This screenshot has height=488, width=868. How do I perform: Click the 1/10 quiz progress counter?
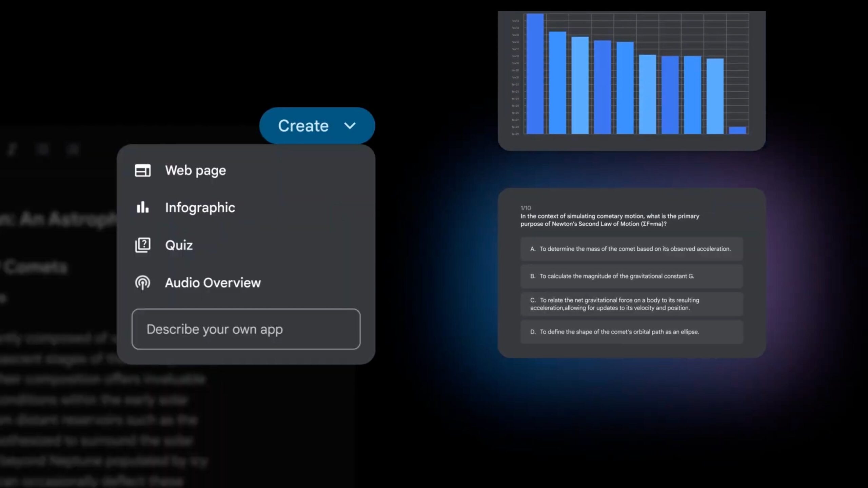coord(526,208)
